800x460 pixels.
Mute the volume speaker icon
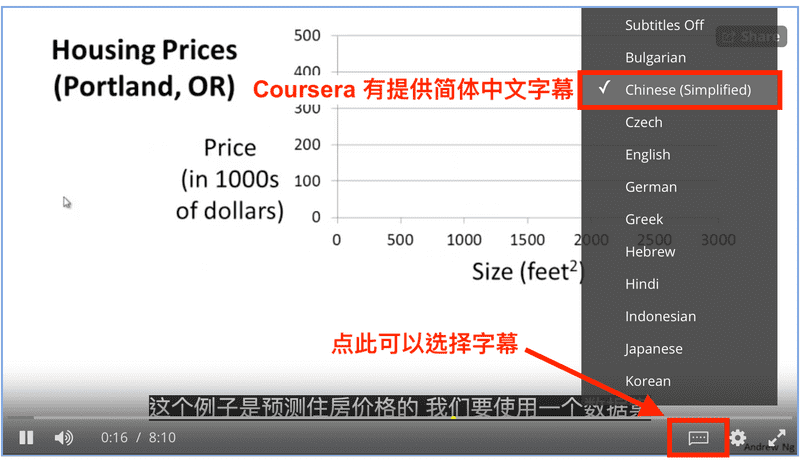64,438
